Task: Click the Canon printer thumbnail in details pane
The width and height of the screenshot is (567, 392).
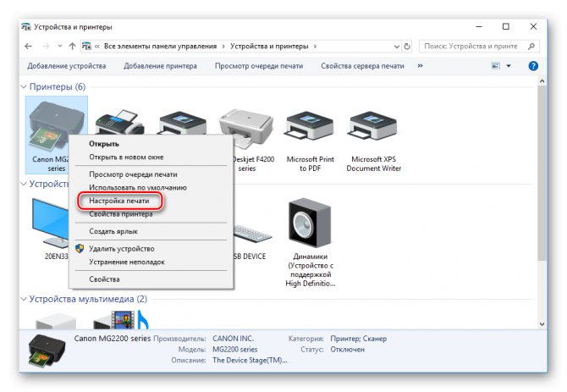Action: pos(47,351)
